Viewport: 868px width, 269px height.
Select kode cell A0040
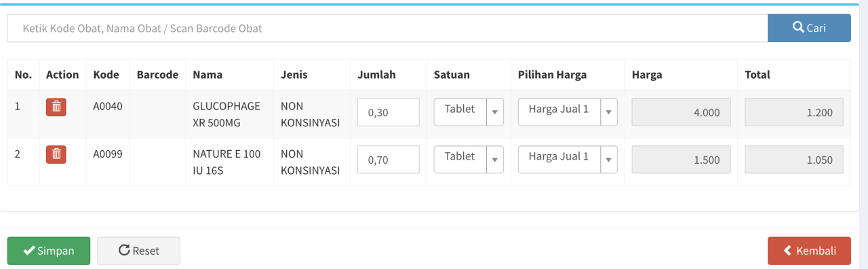point(108,106)
